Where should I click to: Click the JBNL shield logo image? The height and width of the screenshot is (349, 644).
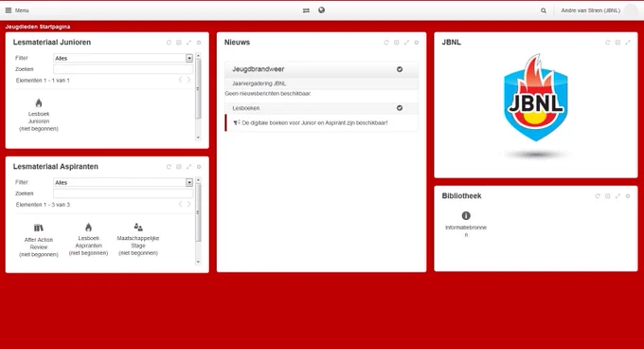tap(536, 98)
